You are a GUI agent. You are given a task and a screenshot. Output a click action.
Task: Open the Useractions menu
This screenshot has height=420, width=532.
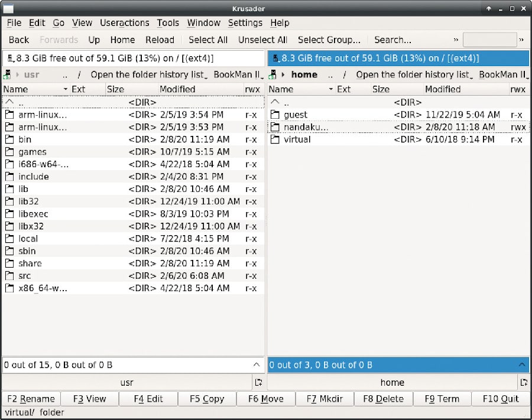point(124,22)
